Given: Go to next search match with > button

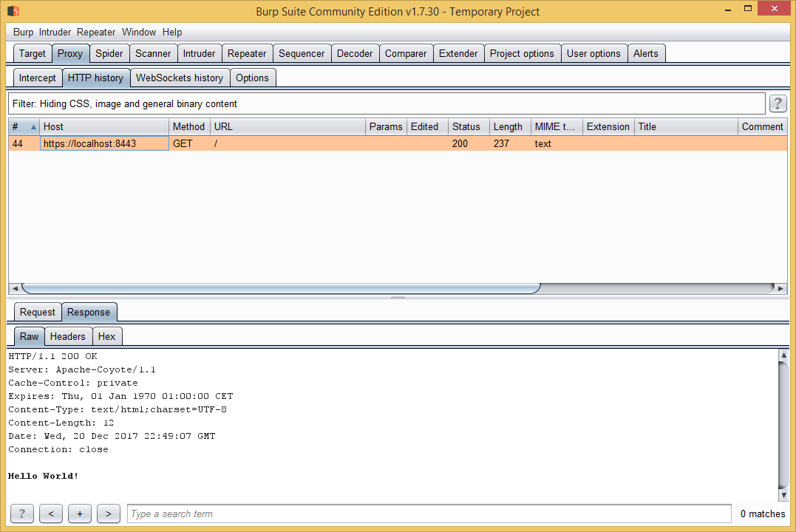Looking at the screenshot, I should (x=109, y=514).
